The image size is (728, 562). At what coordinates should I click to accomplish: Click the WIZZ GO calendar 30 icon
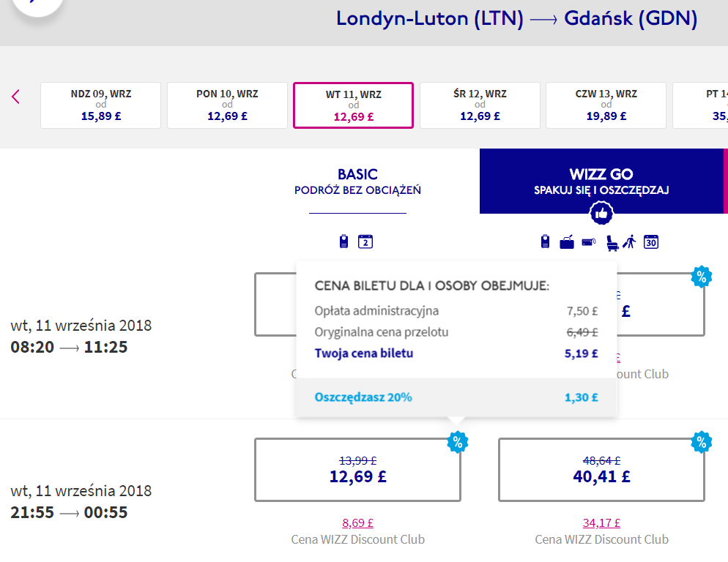tap(651, 241)
